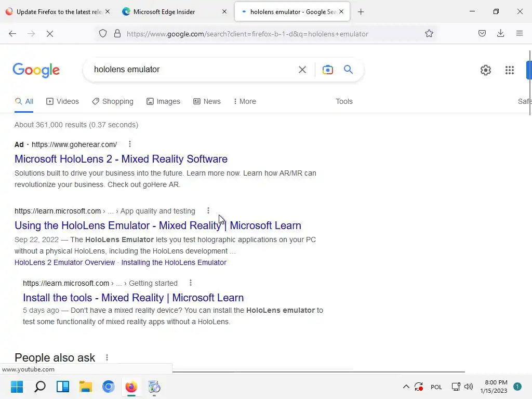
Task: Open network status tray icon
Action: click(456, 387)
